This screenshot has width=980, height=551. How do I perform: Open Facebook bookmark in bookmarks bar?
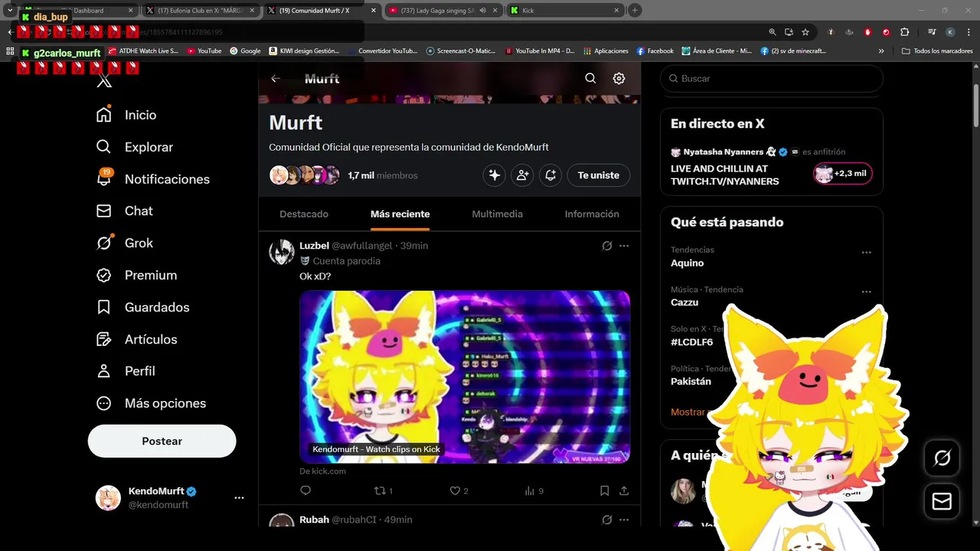(655, 51)
